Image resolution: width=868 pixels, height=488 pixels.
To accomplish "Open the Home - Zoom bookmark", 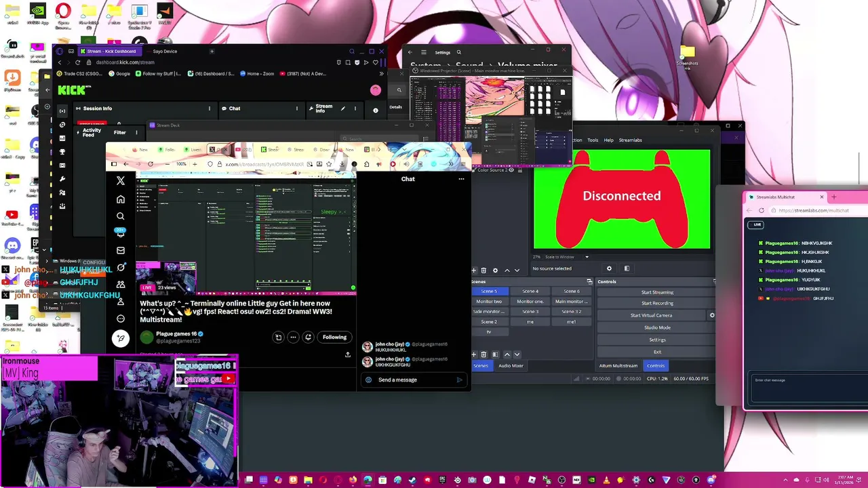I will click(x=256, y=74).
